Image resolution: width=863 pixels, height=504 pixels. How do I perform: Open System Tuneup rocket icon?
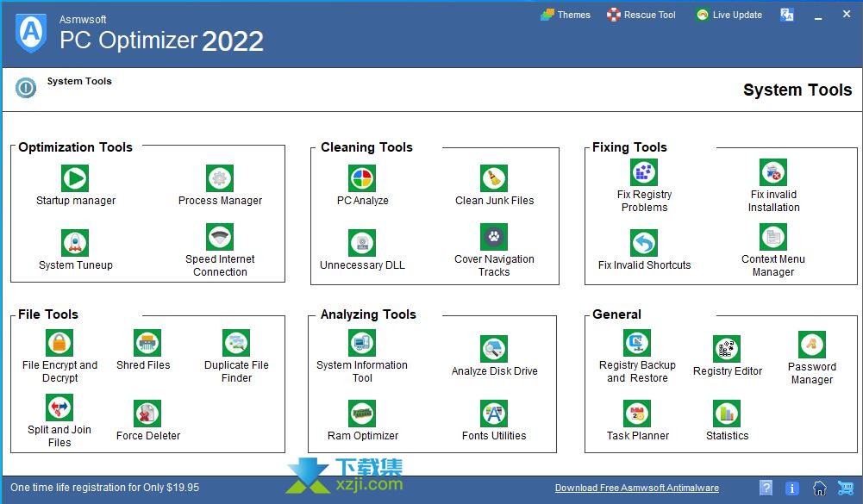75,243
